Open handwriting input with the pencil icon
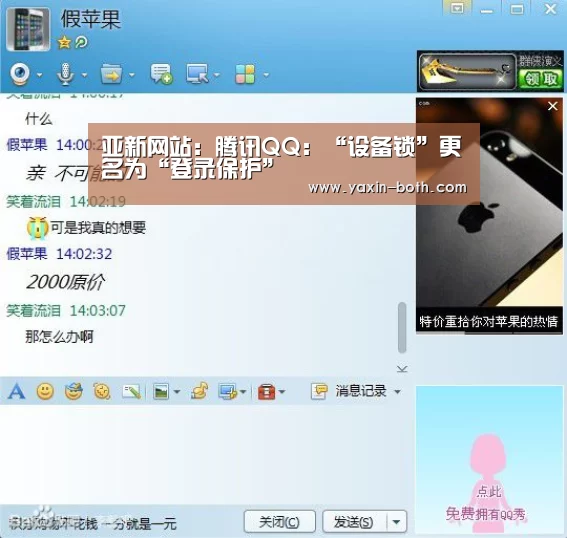567x538 pixels. (x=131, y=391)
